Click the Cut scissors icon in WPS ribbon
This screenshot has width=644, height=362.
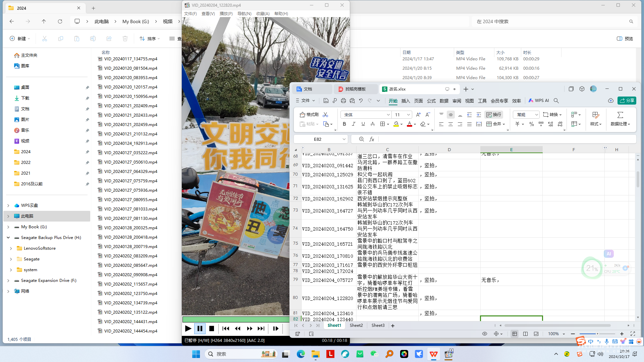pos(325,115)
